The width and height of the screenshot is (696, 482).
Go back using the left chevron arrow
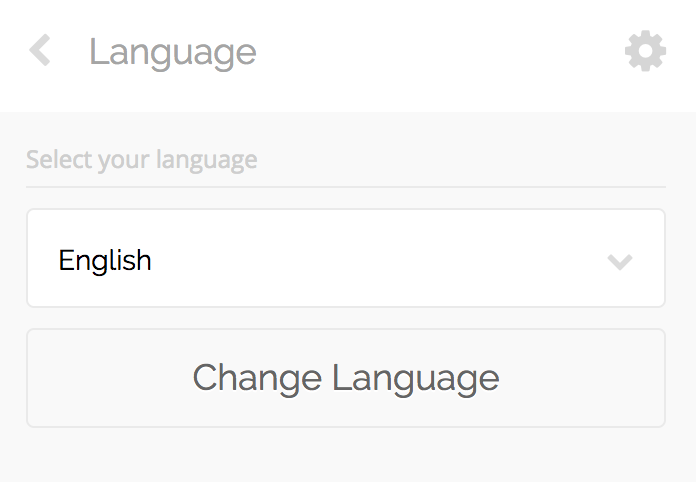click(40, 50)
